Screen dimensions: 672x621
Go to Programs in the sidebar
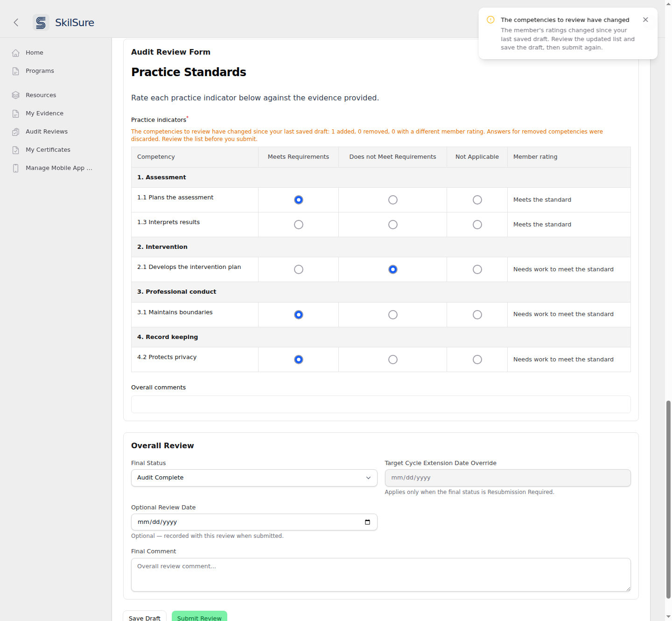pyautogui.click(x=40, y=71)
